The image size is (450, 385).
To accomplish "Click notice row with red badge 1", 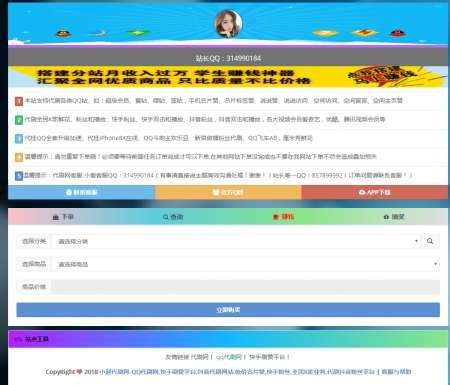I will (228, 101).
